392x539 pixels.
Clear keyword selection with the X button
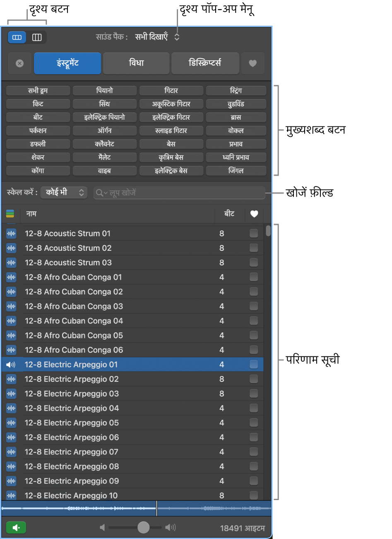(19, 63)
